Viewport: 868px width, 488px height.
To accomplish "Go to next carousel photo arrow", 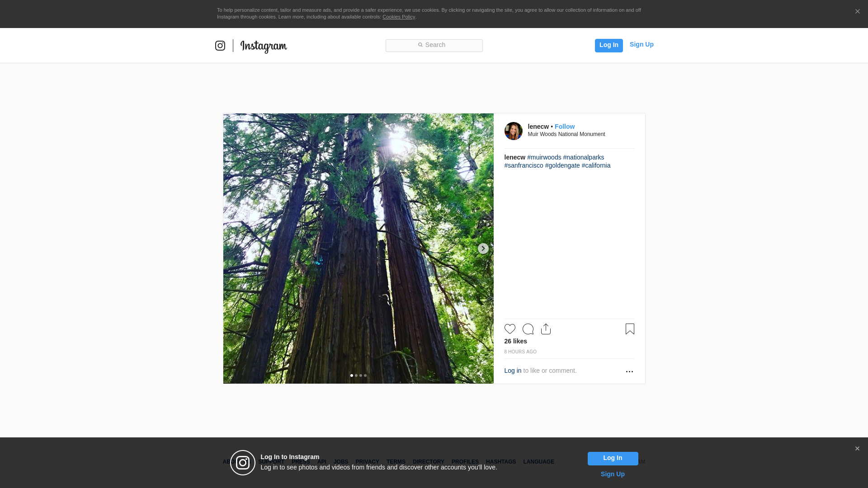I will 483,249.
